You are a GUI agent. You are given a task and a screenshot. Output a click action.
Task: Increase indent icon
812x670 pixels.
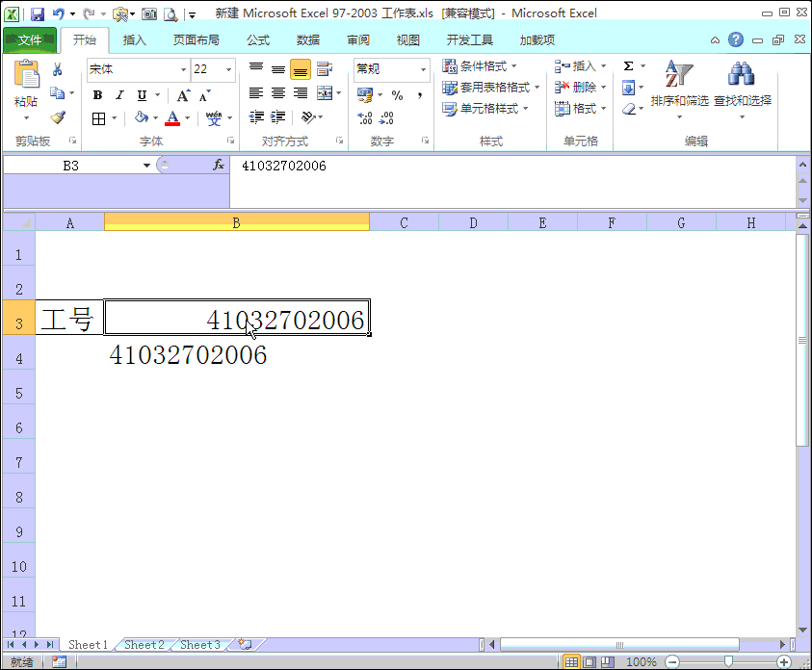(278, 117)
